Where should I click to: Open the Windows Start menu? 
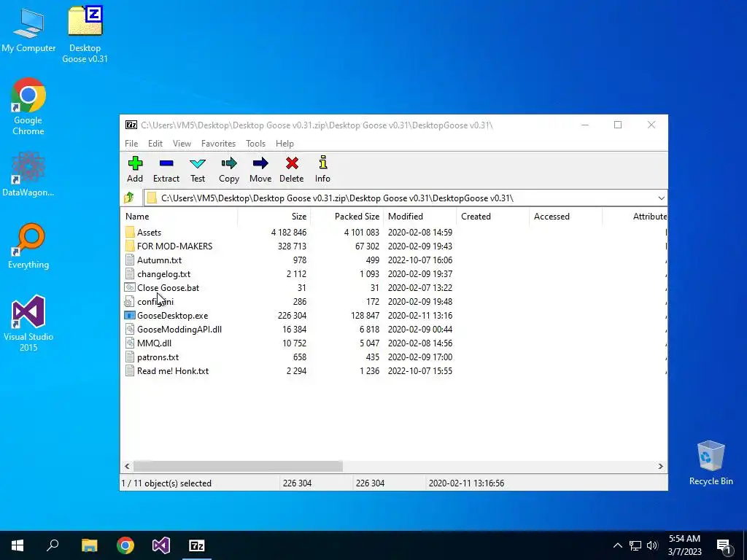18,545
